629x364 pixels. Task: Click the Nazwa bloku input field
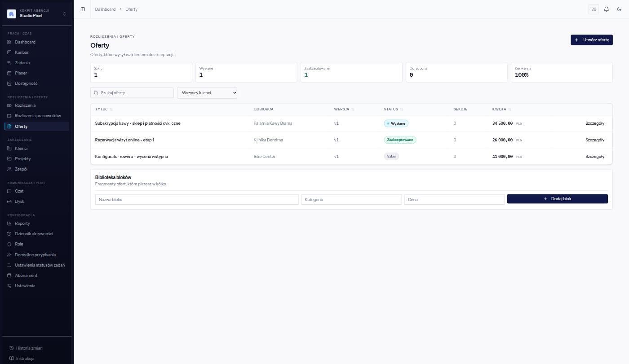[197, 199]
